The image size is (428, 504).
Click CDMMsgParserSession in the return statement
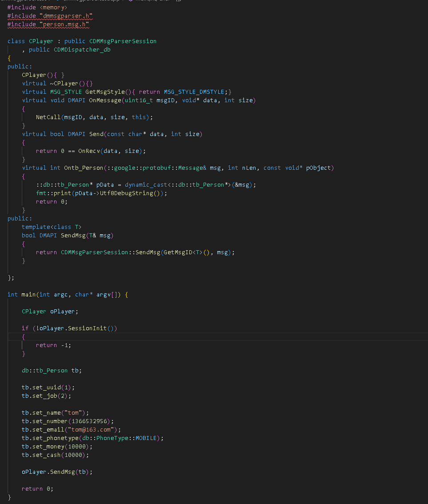[x=95, y=252]
